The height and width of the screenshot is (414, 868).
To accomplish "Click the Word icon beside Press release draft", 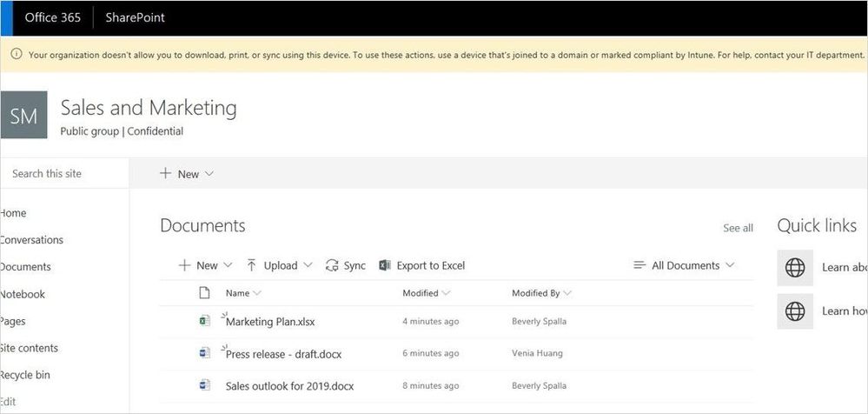I will point(204,353).
